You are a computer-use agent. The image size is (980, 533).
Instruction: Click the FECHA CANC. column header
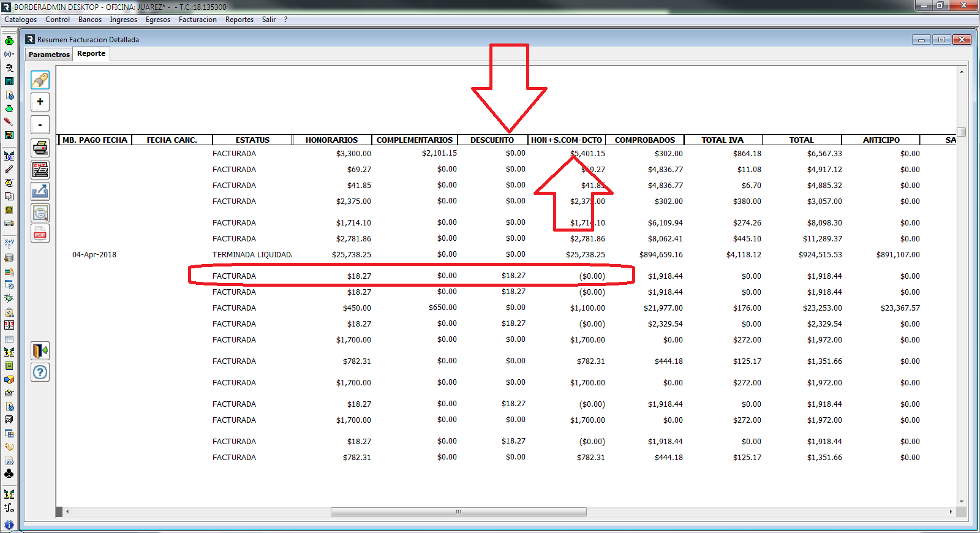pyautogui.click(x=172, y=140)
